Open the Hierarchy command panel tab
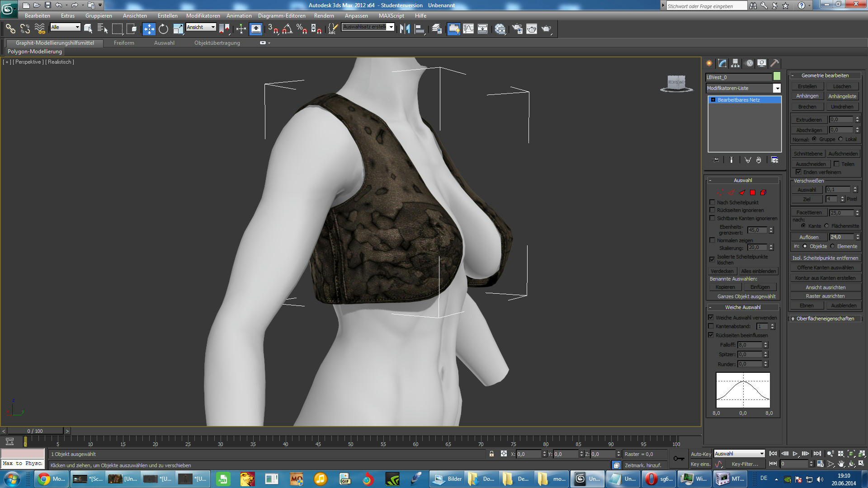The height and width of the screenshot is (488, 868). (736, 63)
